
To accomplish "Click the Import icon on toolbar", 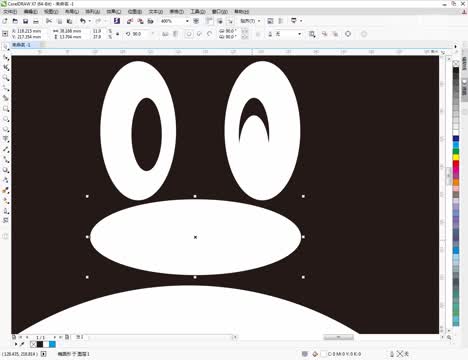I will point(130,21).
